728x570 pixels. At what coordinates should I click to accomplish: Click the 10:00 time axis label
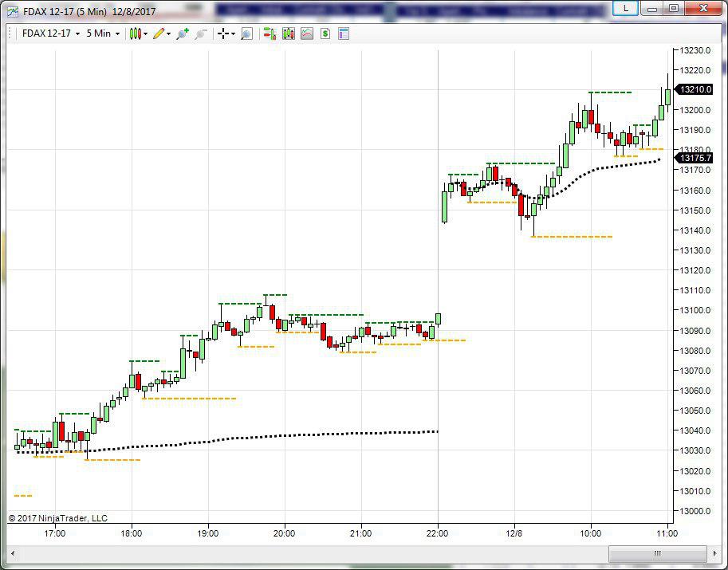[591, 533]
